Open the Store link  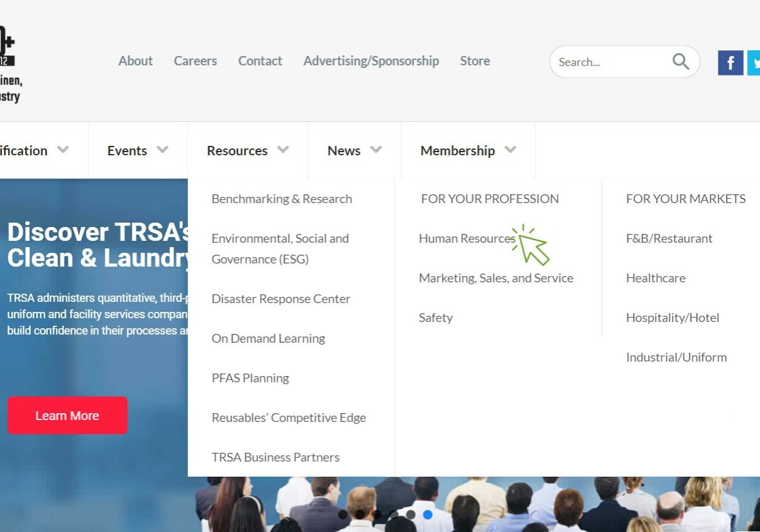[x=475, y=61]
